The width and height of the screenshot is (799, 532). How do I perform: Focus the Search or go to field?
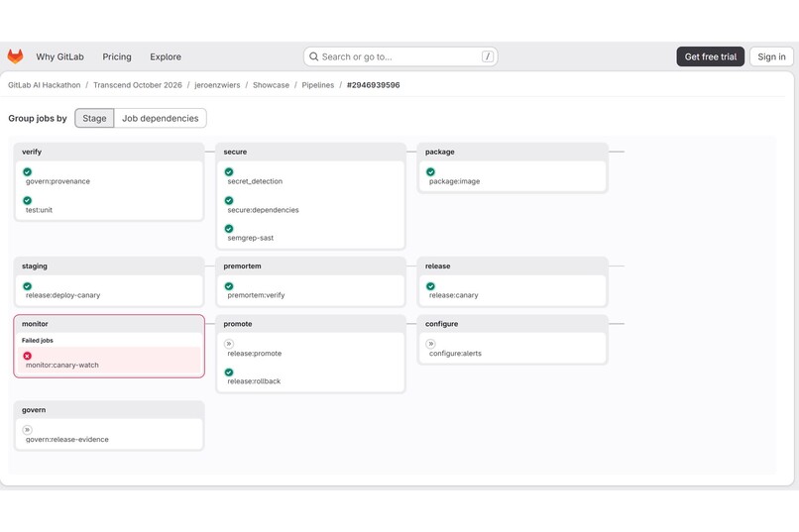(400, 56)
